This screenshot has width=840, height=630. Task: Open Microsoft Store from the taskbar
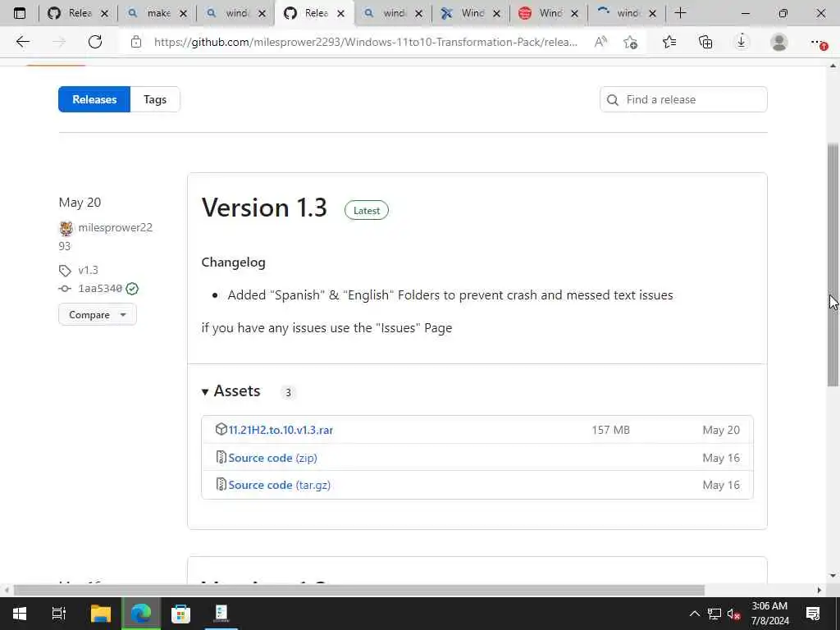(180, 614)
